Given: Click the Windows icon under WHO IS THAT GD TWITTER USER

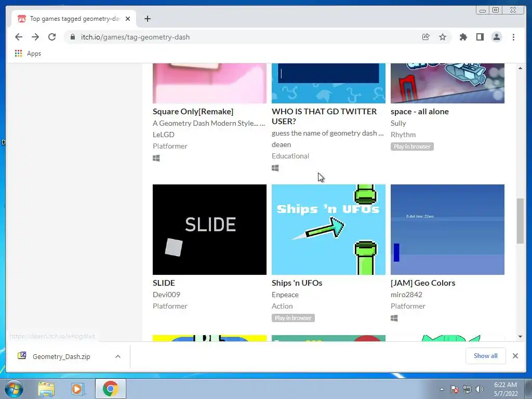Looking at the screenshot, I should [x=275, y=168].
